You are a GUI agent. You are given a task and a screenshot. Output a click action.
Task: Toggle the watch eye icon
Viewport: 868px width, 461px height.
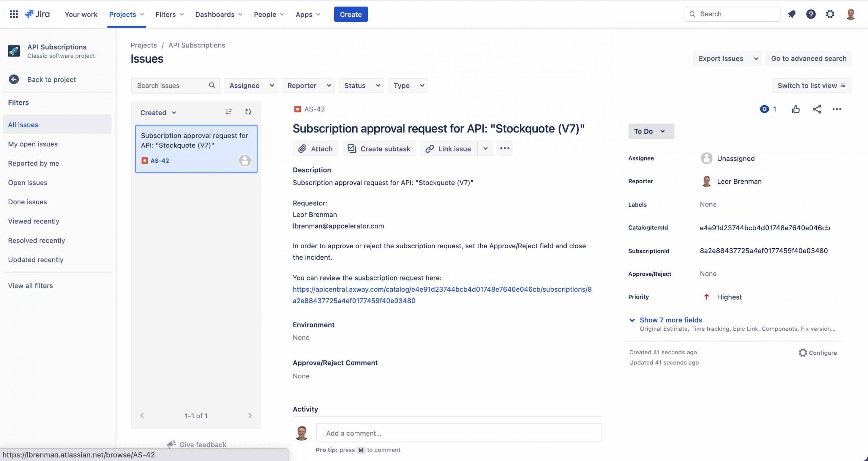point(764,109)
